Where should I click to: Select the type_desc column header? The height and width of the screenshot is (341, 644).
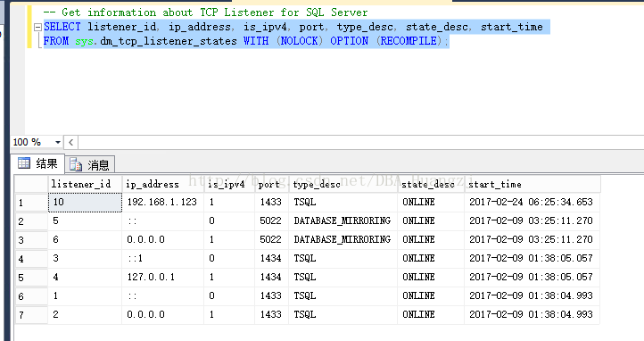[343, 184]
